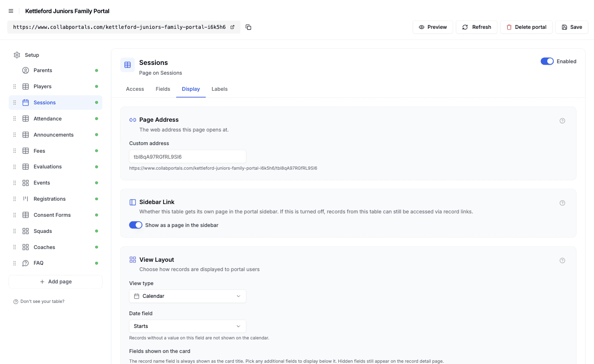Copy the portal URL icon
This screenshot has width=594, height=364.
248,27
